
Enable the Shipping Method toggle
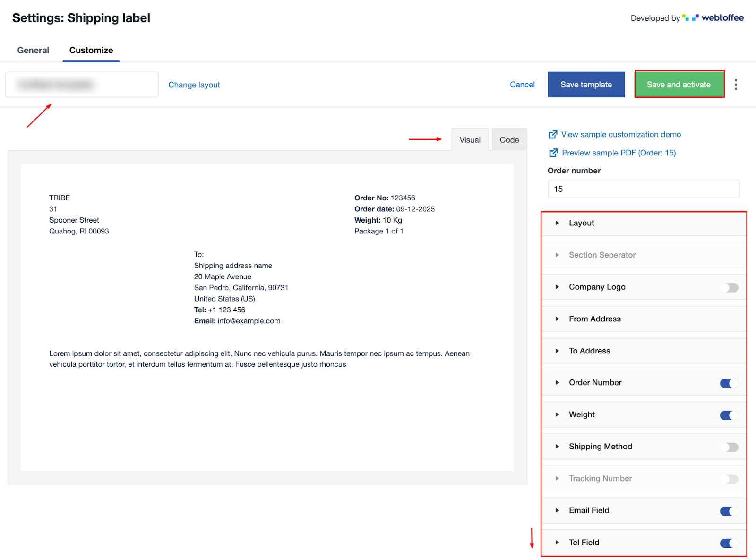[731, 447]
